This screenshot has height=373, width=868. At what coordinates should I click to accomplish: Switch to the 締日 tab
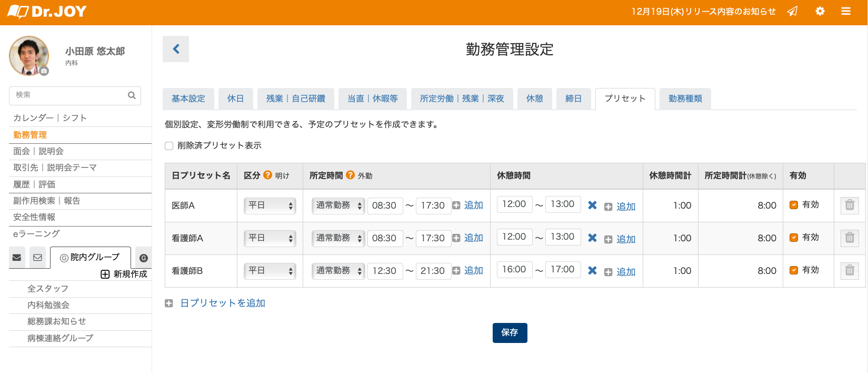(574, 99)
